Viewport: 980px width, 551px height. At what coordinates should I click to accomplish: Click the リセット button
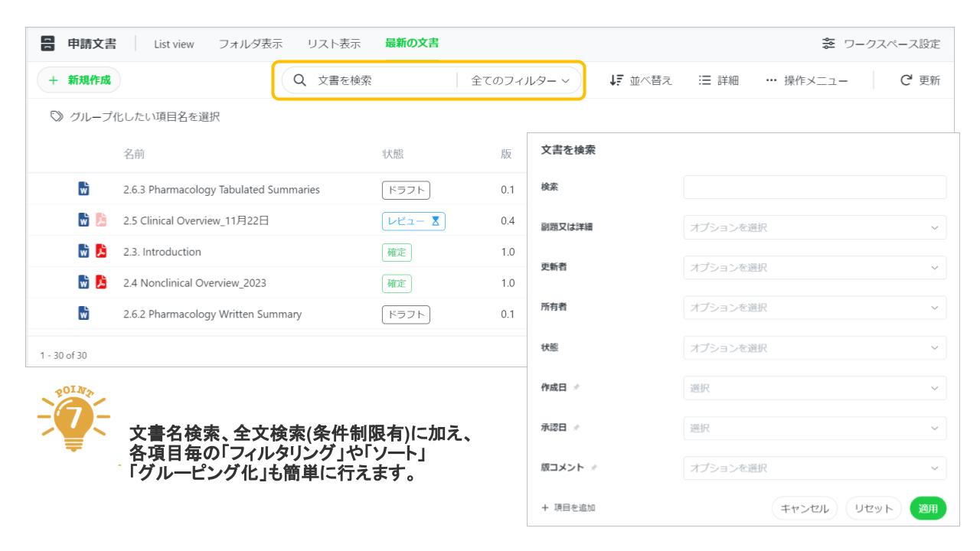(x=874, y=508)
